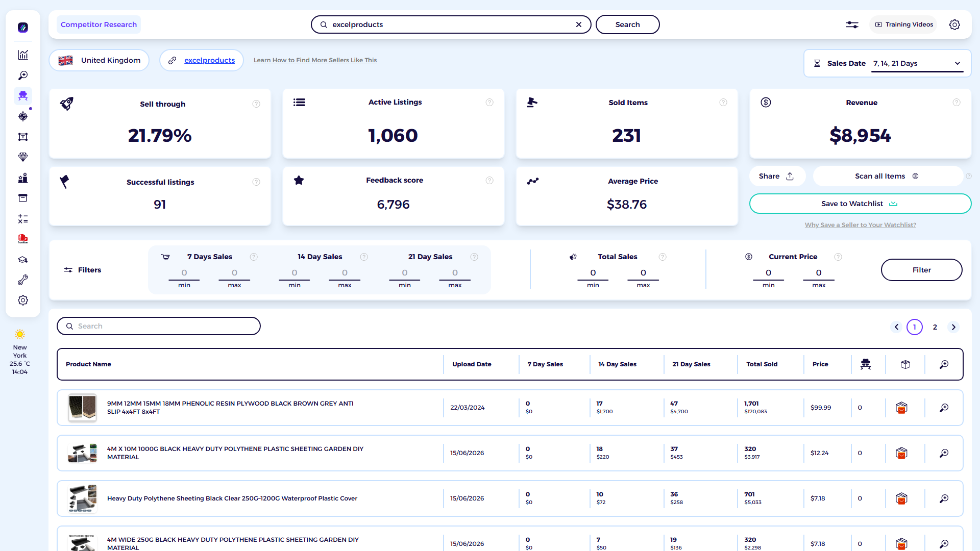Open the storefront box sidebar icon
980x551 pixels.
coord(23,198)
